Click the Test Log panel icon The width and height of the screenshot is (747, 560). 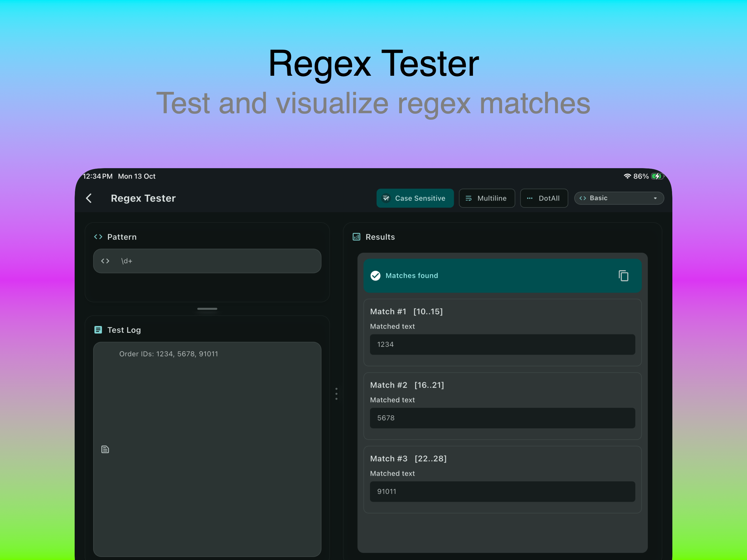coord(98,330)
